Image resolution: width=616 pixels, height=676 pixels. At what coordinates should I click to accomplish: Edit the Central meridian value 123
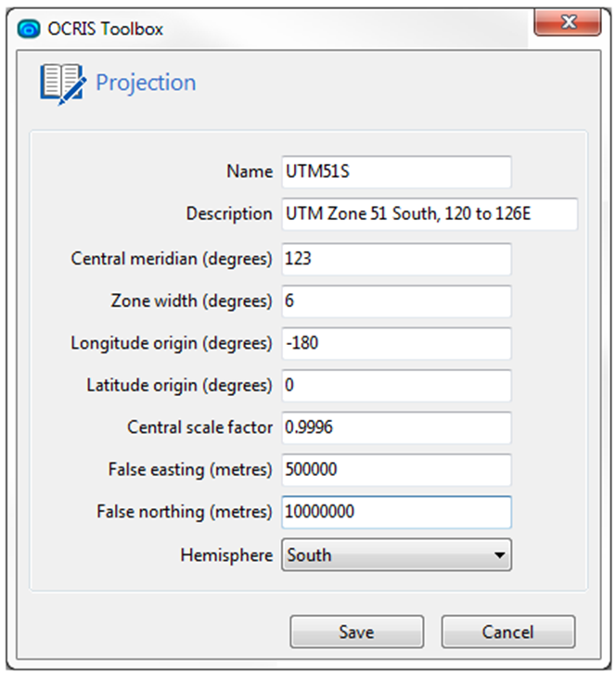point(396,259)
